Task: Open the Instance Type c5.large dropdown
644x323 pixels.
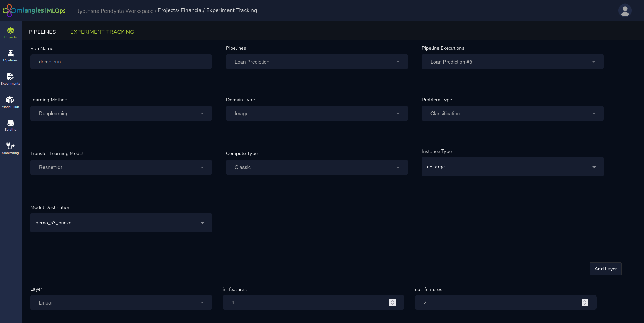Action: point(512,167)
